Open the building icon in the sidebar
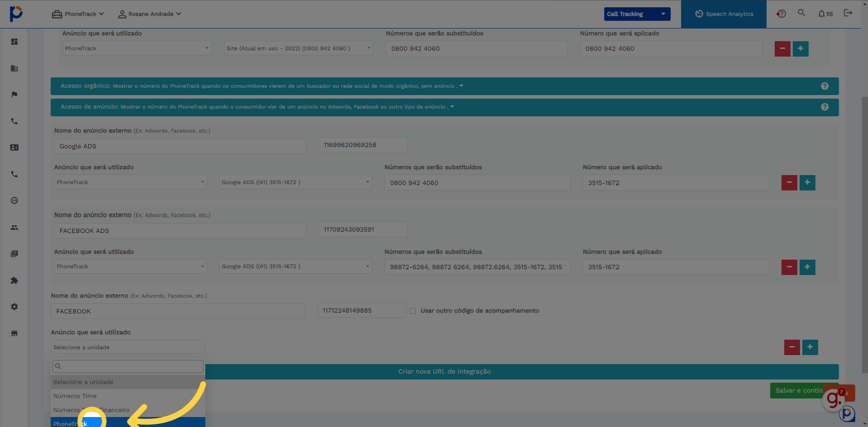The width and height of the screenshot is (868, 427). [x=14, y=68]
